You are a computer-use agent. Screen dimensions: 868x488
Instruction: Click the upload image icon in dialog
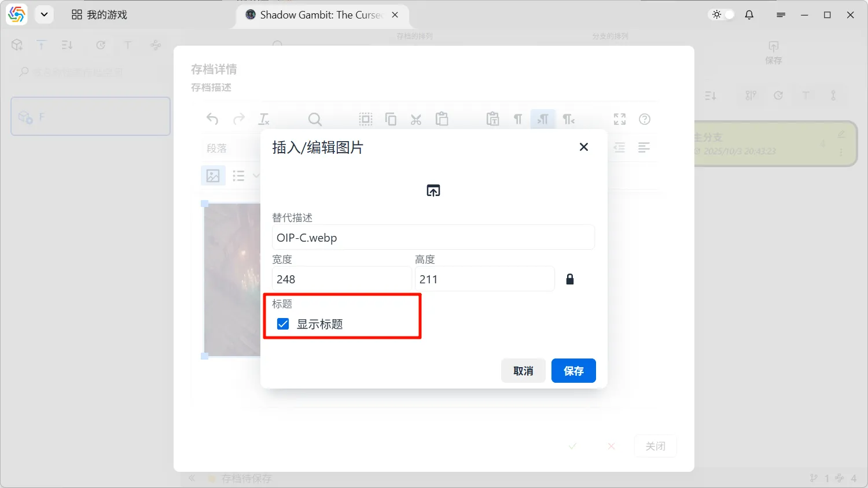pyautogui.click(x=433, y=191)
